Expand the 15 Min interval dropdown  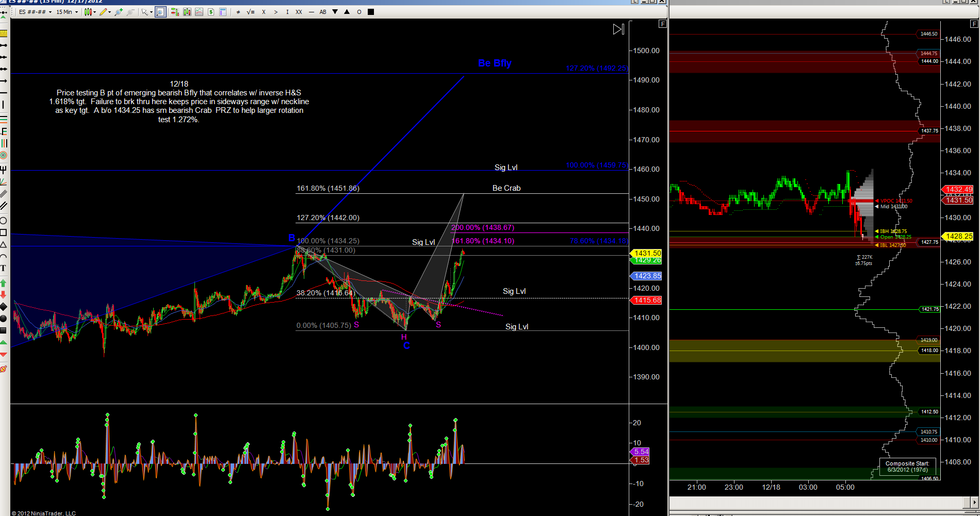coord(67,12)
